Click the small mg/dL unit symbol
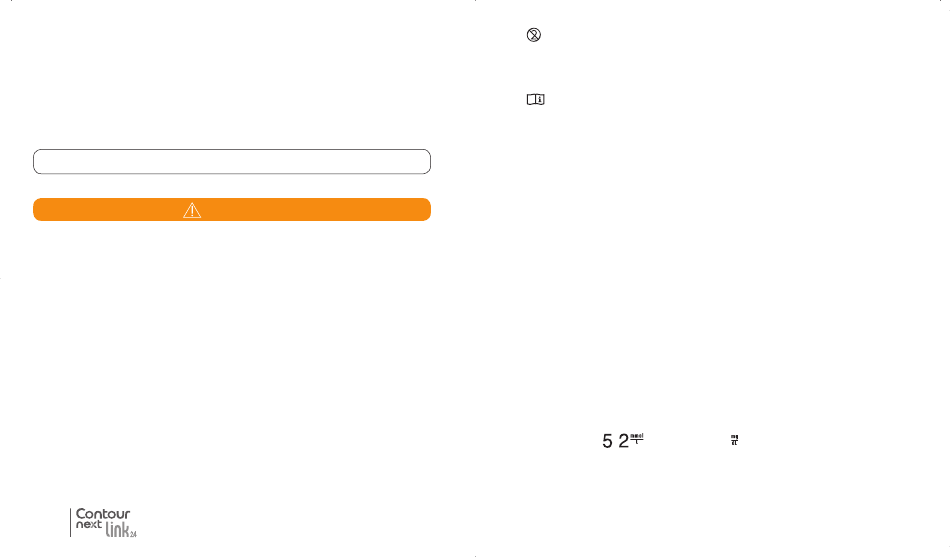Screen dimensions: 950x557 point(734,440)
